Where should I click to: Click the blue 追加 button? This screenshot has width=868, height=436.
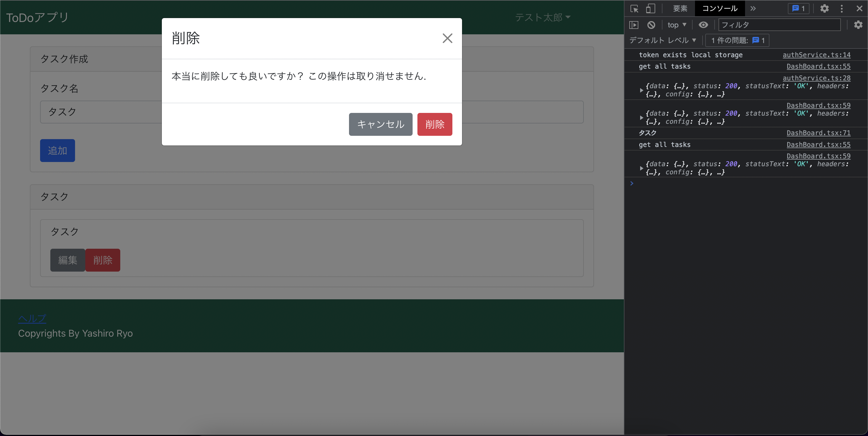pyautogui.click(x=58, y=151)
